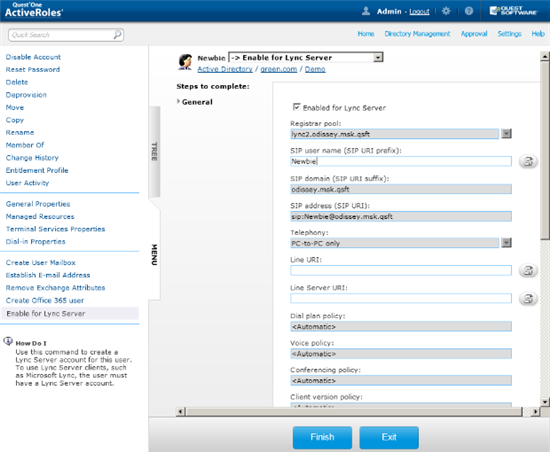Click the Delete command
Screen dimensions: 550x452
click(x=17, y=82)
